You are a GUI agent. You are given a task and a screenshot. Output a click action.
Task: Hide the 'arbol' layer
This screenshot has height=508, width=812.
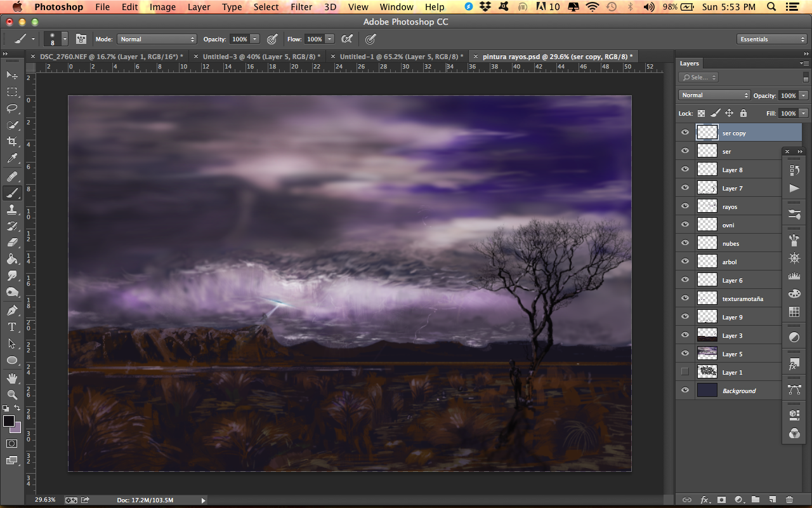coord(684,262)
